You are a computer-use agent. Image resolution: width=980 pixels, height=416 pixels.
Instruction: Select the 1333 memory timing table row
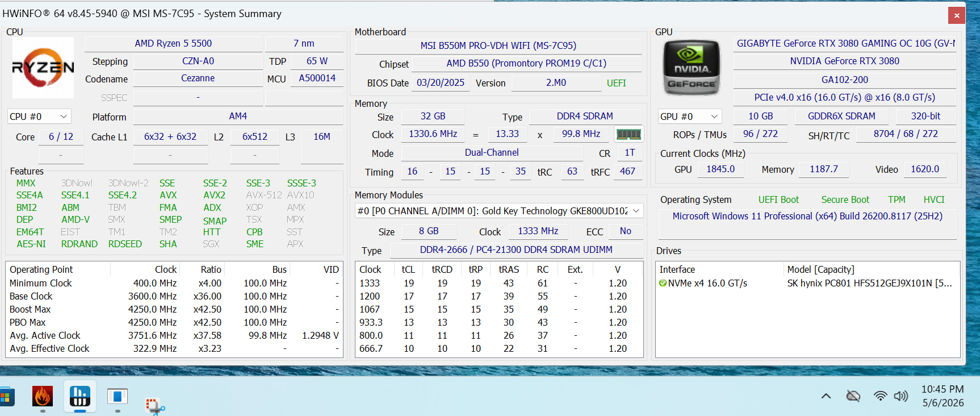(x=499, y=283)
